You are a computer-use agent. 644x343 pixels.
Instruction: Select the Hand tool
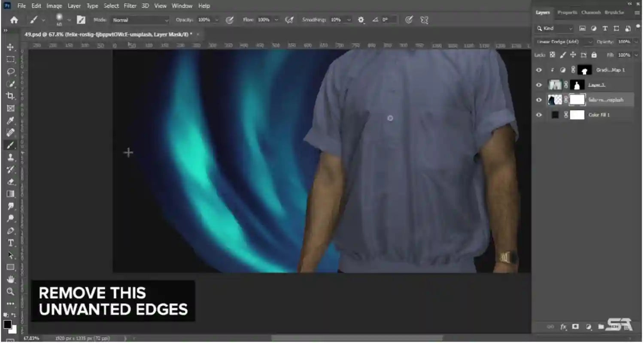[x=11, y=280]
